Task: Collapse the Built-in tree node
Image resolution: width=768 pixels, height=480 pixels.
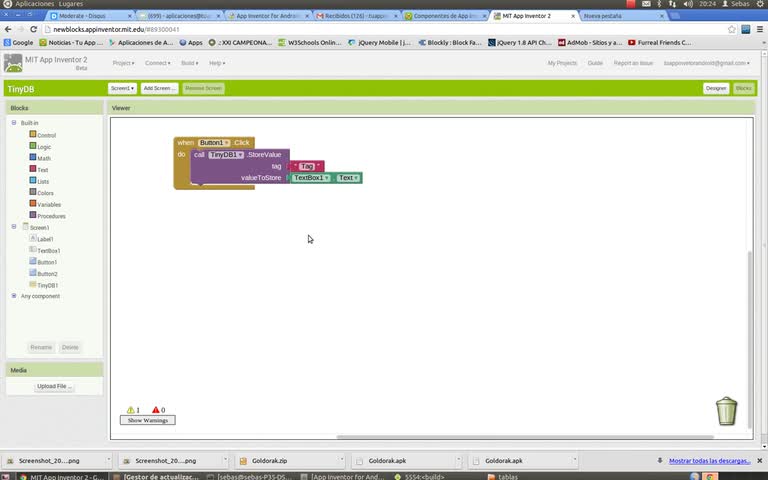Action: point(14,122)
